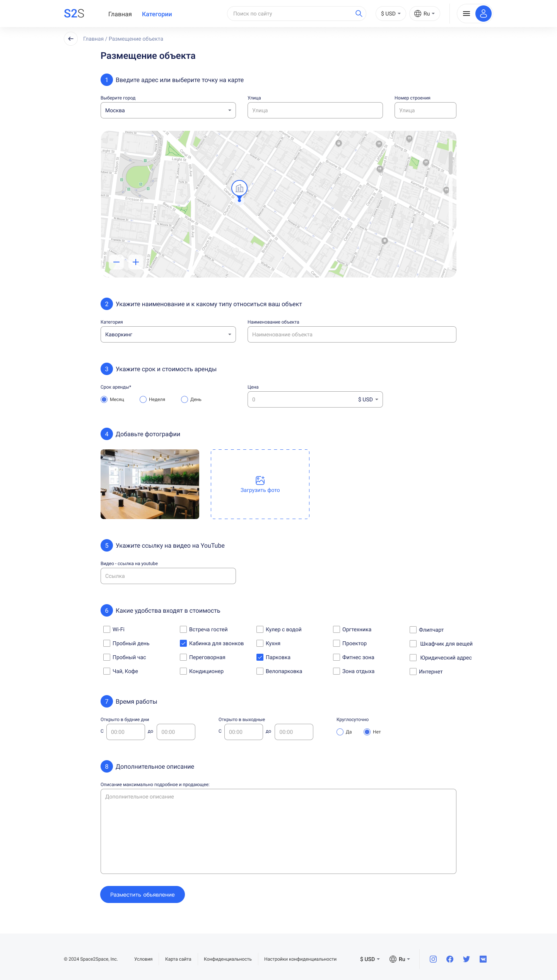Click the Главная breadcrumb link
The image size is (557, 980).
(93, 39)
